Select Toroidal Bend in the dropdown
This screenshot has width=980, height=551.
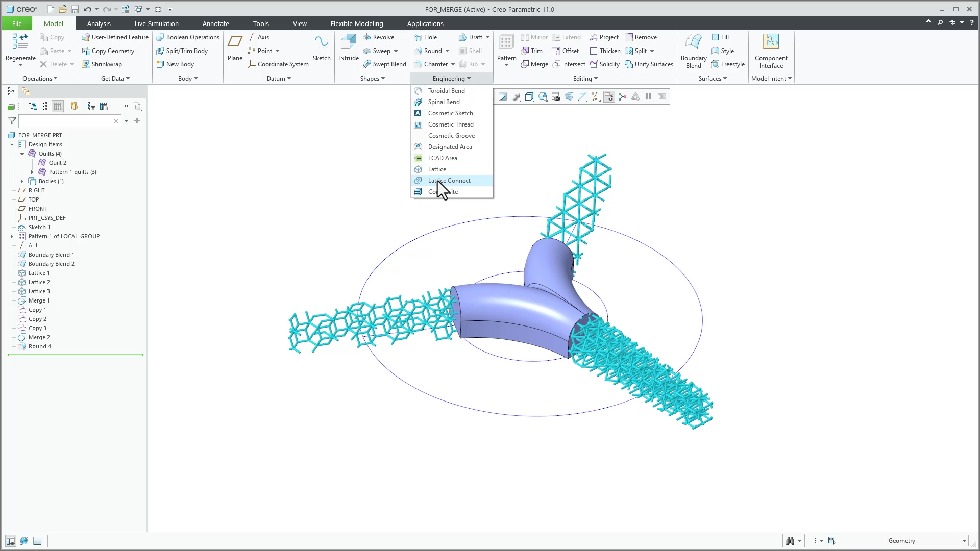click(452, 91)
